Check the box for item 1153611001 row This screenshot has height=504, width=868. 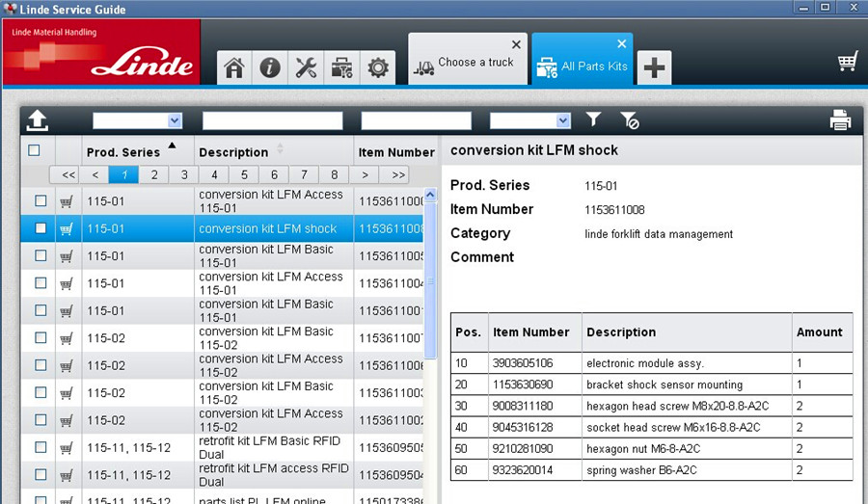(x=41, y=309)
